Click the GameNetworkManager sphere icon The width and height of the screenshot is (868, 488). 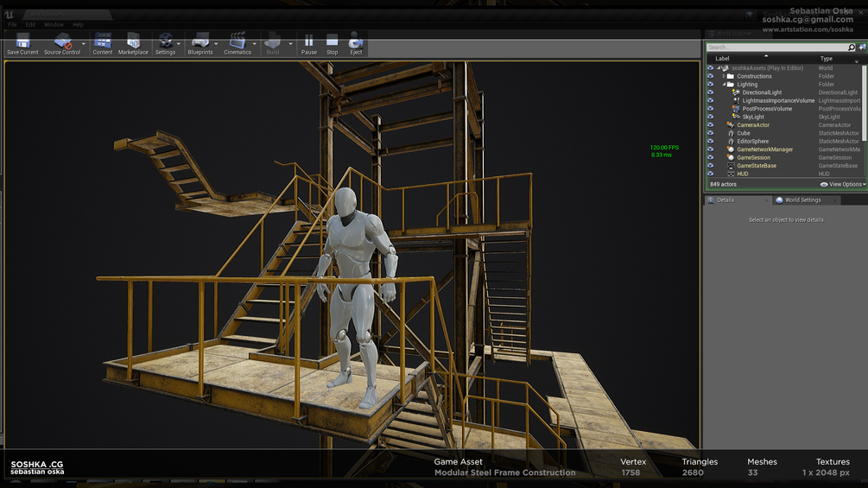731,149
